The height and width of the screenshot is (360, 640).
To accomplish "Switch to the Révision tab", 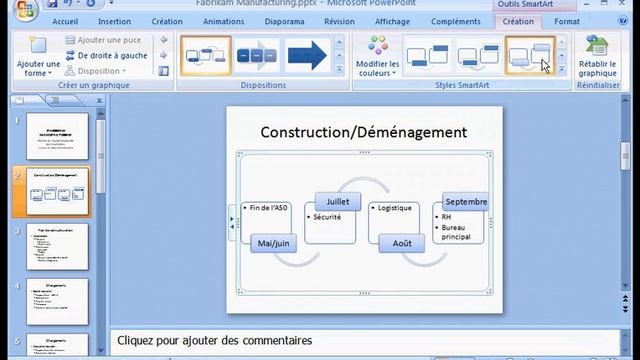I will 339,22.
